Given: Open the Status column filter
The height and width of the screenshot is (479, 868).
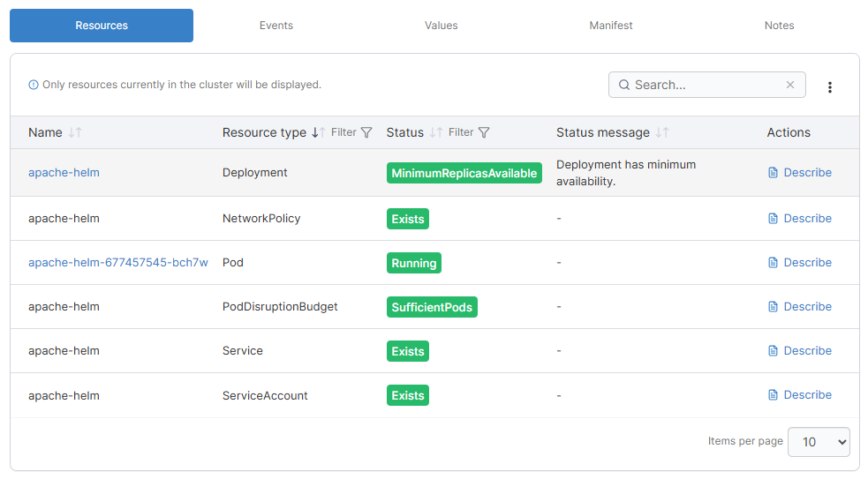Looking at the screenshot, I should (469, 132).
